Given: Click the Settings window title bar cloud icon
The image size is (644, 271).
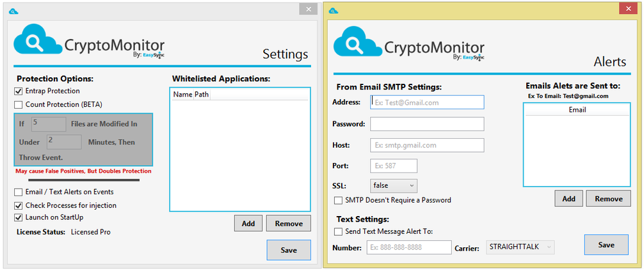Looking at the screenshot, I should [14, 12].
